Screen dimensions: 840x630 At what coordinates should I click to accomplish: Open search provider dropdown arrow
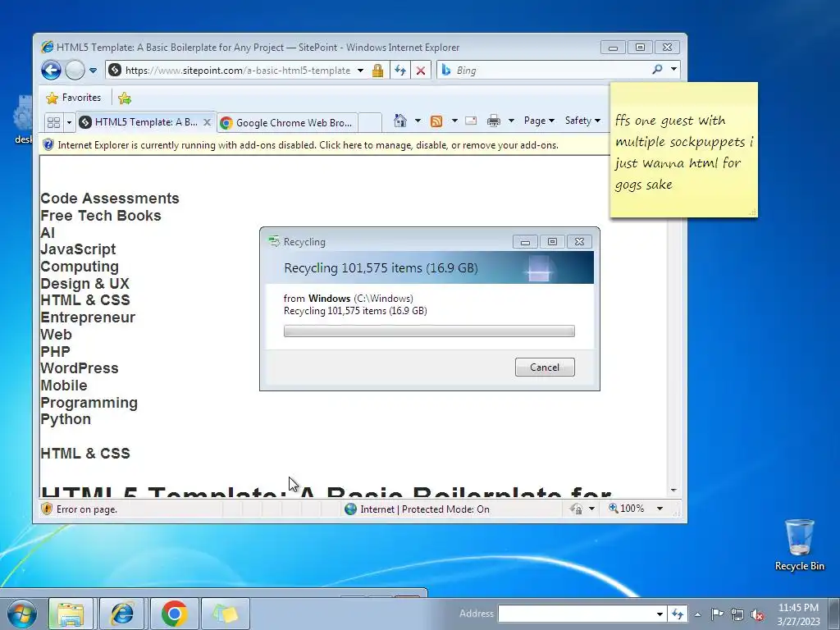click(673, 69)
